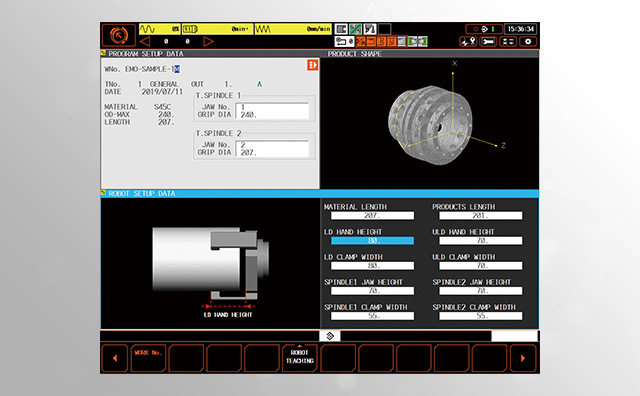Screen dimensions: 640x396
Task: Select the ROBOT TEACHING softkey
Action: pyautogui.click(x=300, y=358)
